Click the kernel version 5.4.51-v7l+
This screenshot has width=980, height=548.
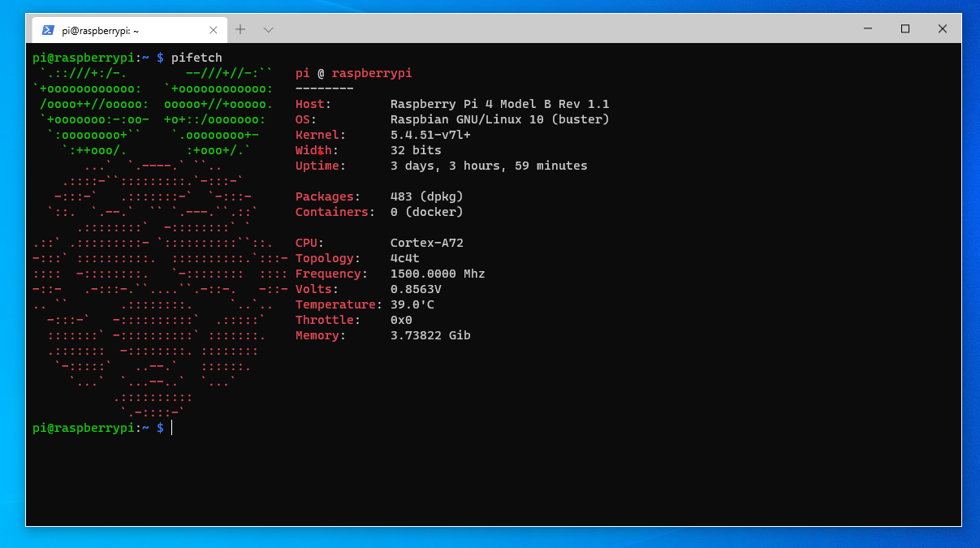[430, 135]
